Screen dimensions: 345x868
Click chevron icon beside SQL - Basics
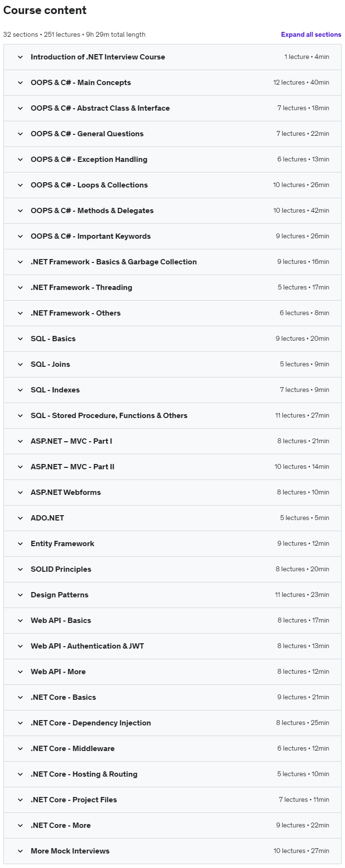(20, 339)
